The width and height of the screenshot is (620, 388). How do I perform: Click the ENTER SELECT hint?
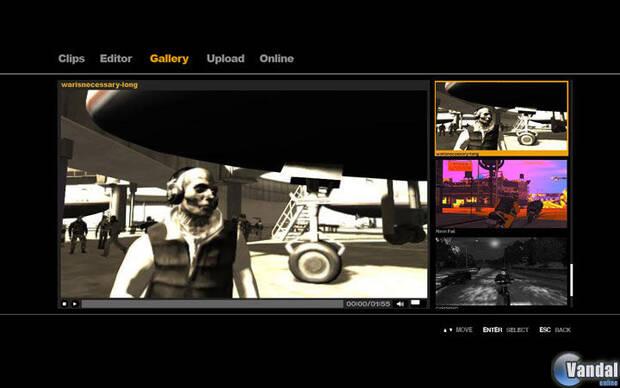tap(505, 330)
